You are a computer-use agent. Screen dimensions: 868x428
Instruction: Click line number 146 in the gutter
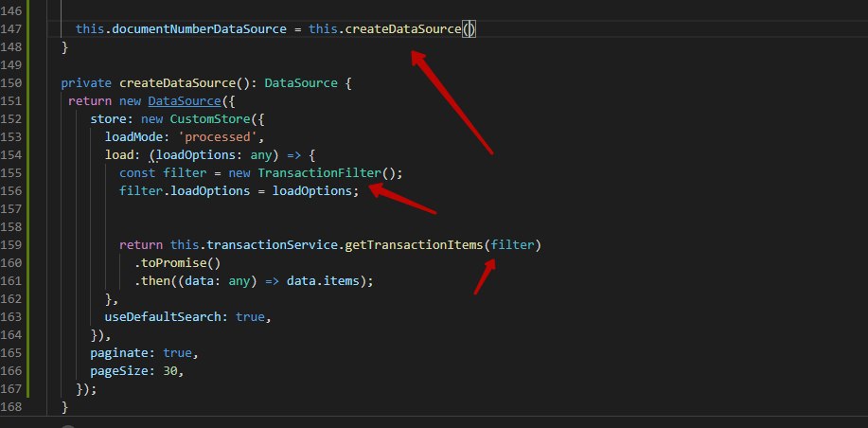point(10,11)
